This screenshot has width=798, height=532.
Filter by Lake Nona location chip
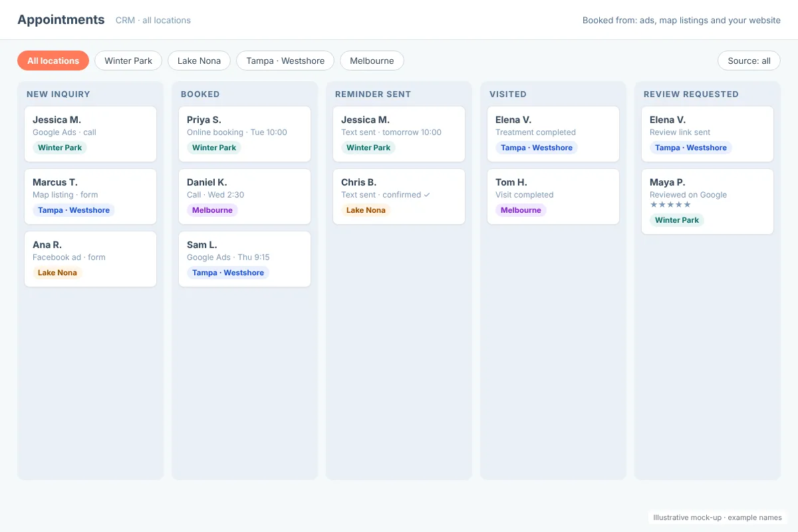point(199,61)
